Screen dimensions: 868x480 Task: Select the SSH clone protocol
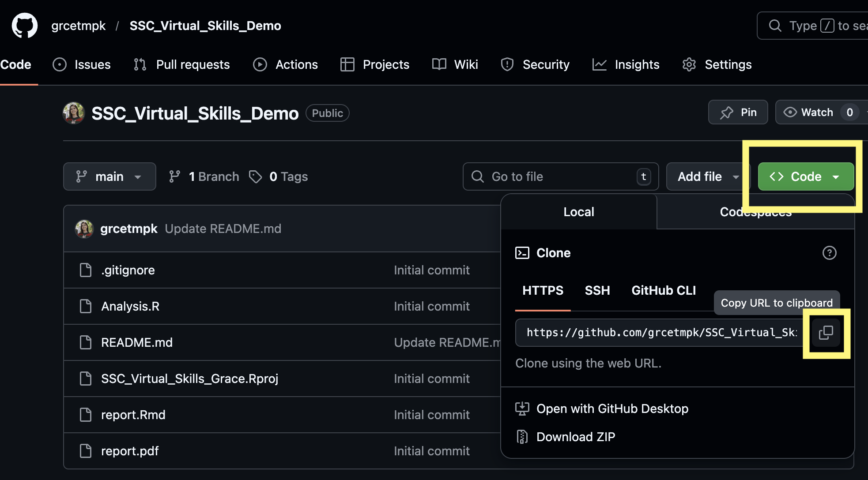click(597, 290)
